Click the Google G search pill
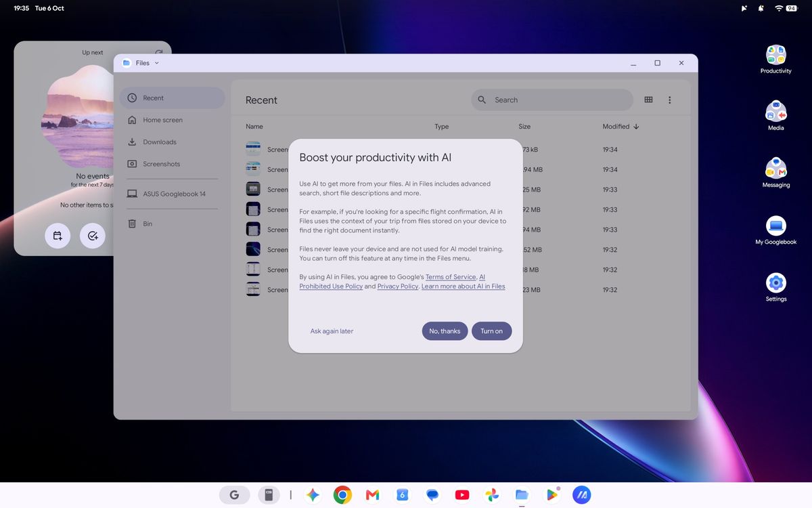This screenshot has height=508, width=812. [x=234, y=495]
